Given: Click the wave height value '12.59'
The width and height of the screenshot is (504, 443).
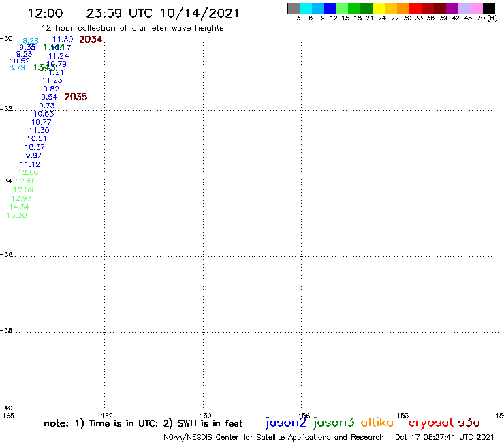Looking at the screenshot, I should [x=23, y=190].
